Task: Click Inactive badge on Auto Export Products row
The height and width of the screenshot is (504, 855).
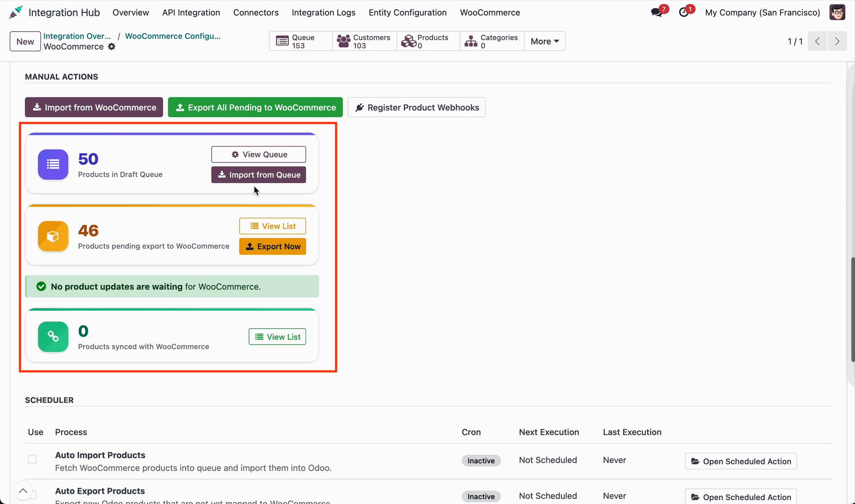Action: coord(481,496)
